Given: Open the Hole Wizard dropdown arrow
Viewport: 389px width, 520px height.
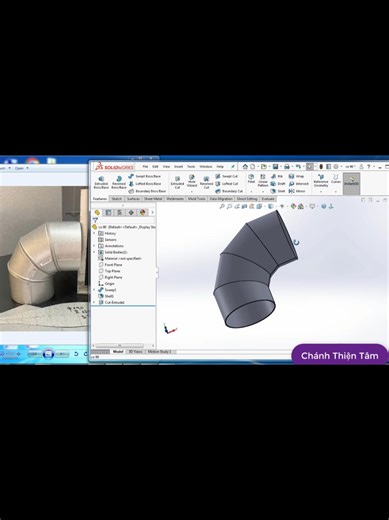Looking at the screenshot, I should [x=192, y=191].
